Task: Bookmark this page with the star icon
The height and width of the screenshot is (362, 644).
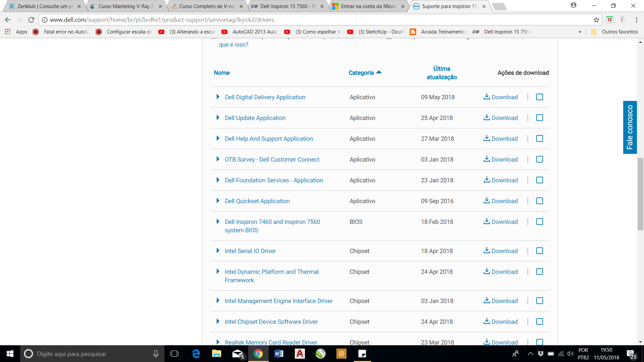Action: point(596,20)
